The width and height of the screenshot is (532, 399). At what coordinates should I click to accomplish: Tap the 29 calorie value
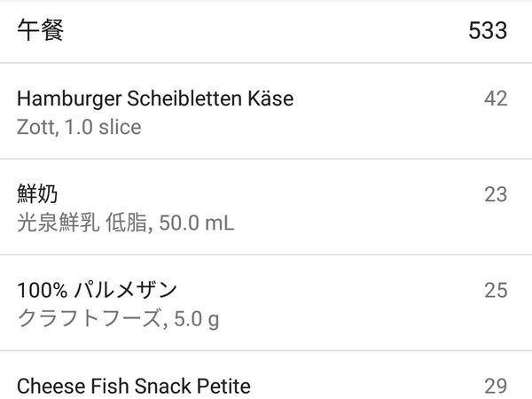[496, 386]
